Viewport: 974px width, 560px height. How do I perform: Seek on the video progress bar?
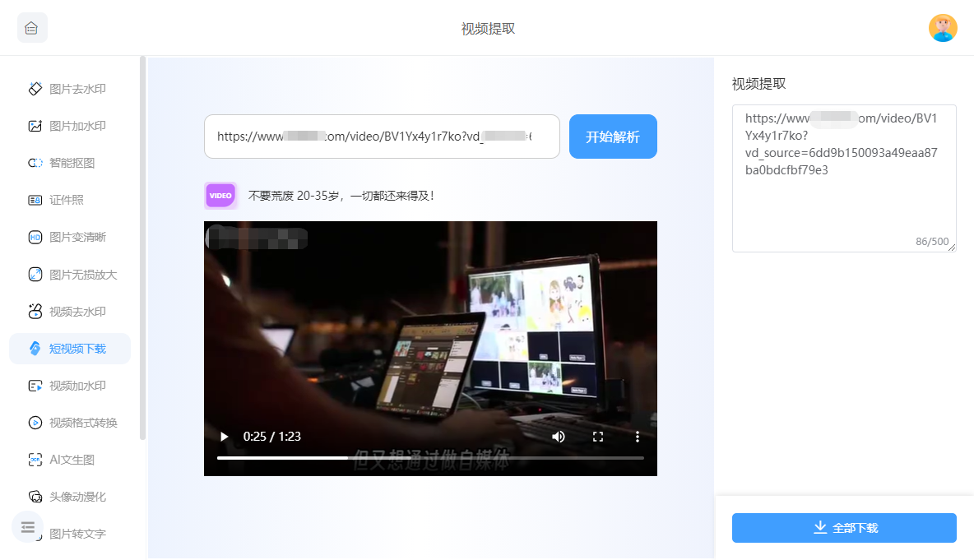430,457
